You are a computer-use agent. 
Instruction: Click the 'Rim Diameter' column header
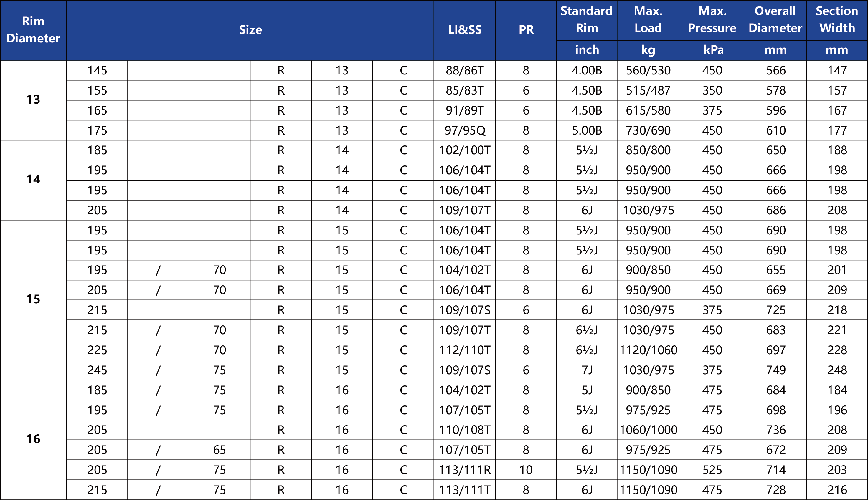33,30
